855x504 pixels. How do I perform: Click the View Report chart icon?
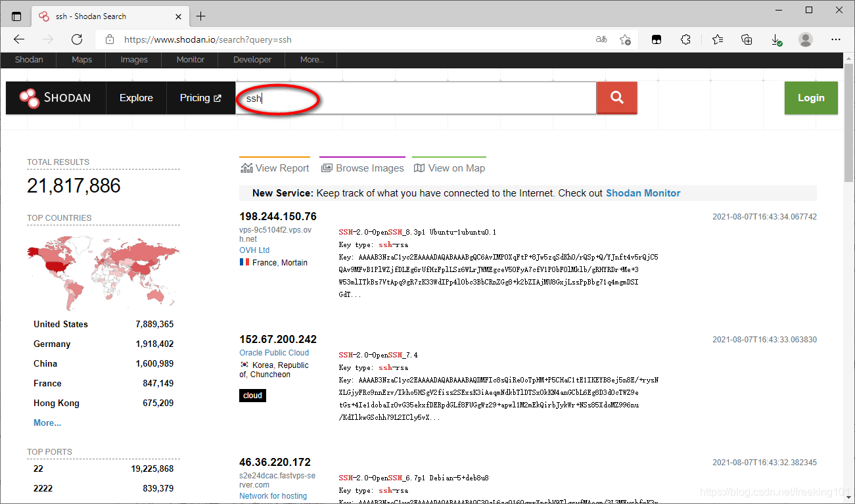(247, 168)
